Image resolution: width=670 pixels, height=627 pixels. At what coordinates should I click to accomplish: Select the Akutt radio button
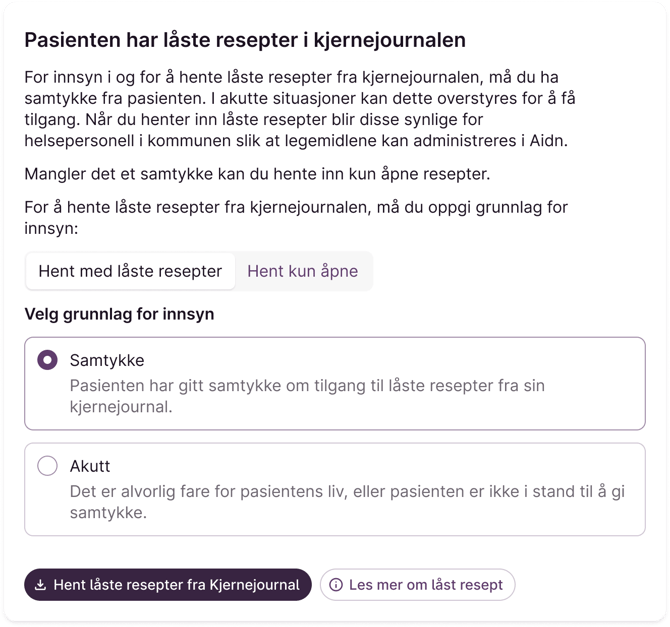(x=47, y=466)
